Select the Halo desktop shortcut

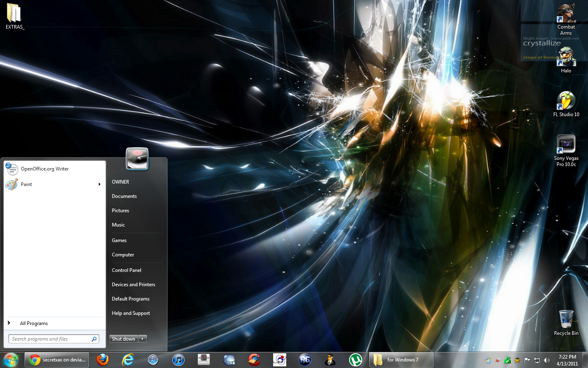click(x=566, y=60)
